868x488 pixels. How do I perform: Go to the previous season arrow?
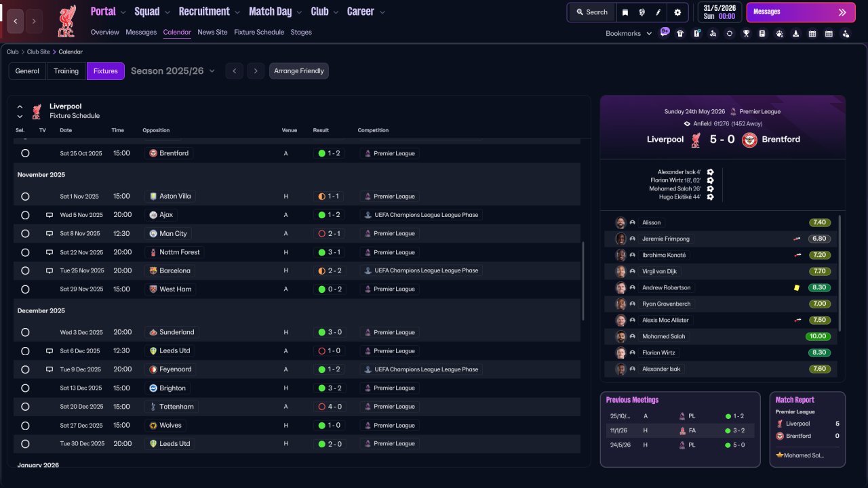(234, 71)
